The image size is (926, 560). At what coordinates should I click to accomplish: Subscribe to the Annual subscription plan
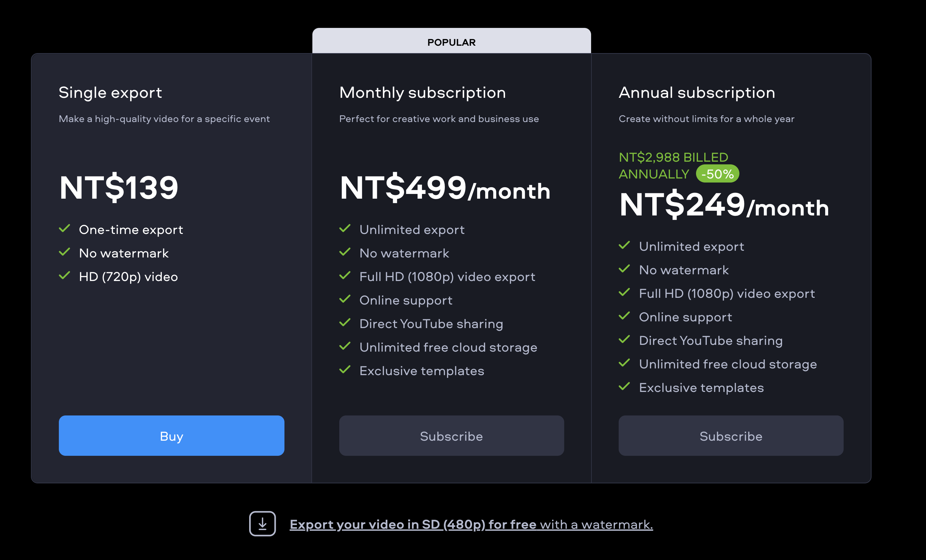(x=731, y=436)
